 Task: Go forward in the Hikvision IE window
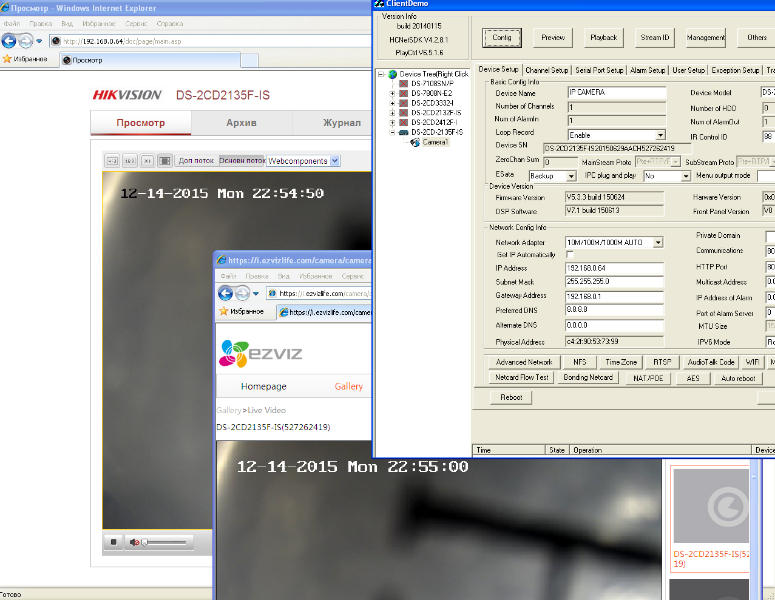pos(25,41)
